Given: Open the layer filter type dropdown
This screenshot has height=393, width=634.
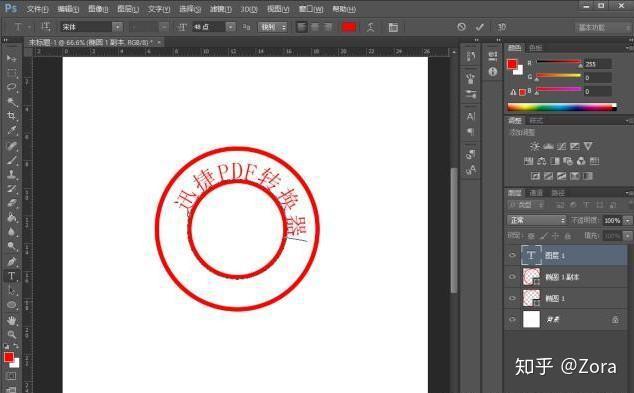Looking at the screenshot, I should point(527,205).
